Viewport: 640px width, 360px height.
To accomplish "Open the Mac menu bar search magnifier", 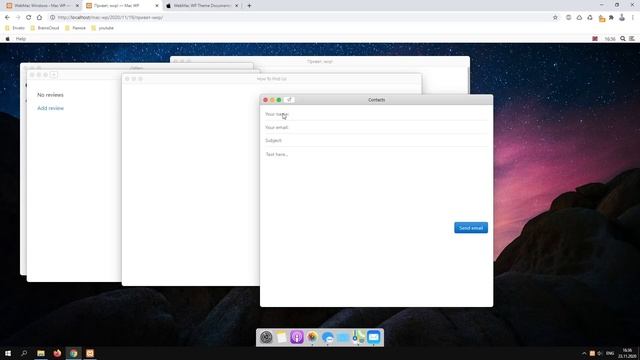I will (623, 39).
